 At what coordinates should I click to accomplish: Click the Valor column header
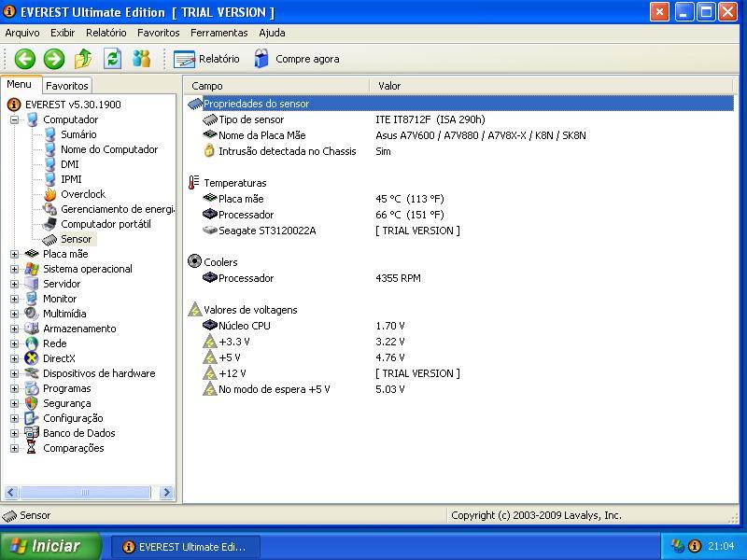[551, 86]
